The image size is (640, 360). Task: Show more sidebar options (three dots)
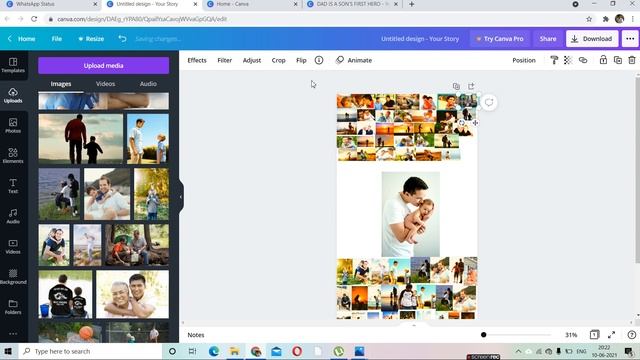13,333
